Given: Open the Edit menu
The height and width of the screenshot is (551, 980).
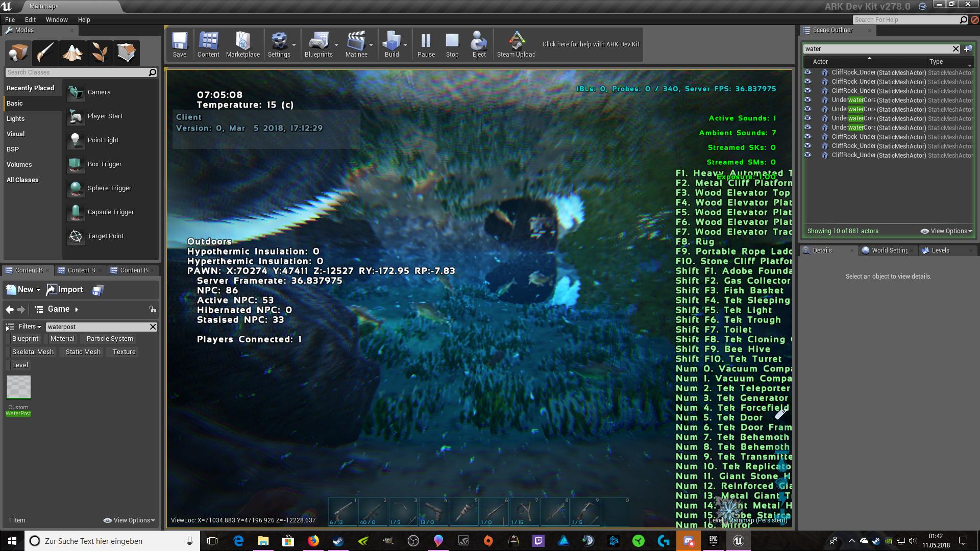Looking at the screenshot, I should [x=31, y=20].
